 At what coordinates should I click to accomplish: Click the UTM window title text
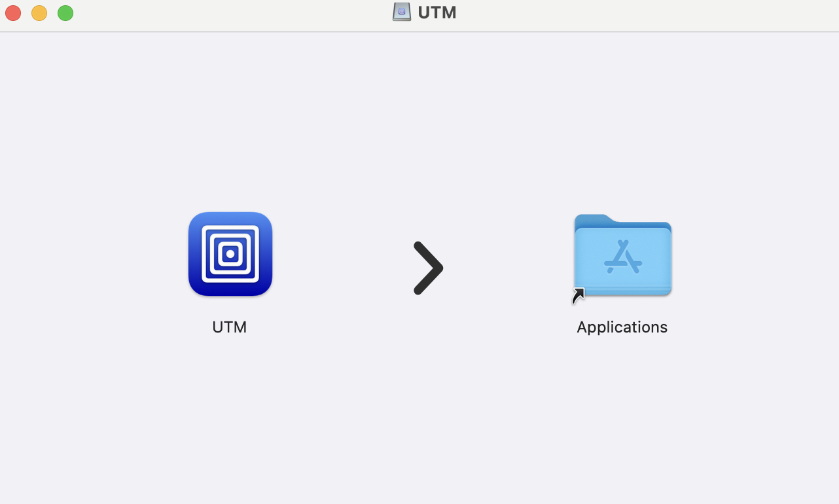tap(437, 12)
